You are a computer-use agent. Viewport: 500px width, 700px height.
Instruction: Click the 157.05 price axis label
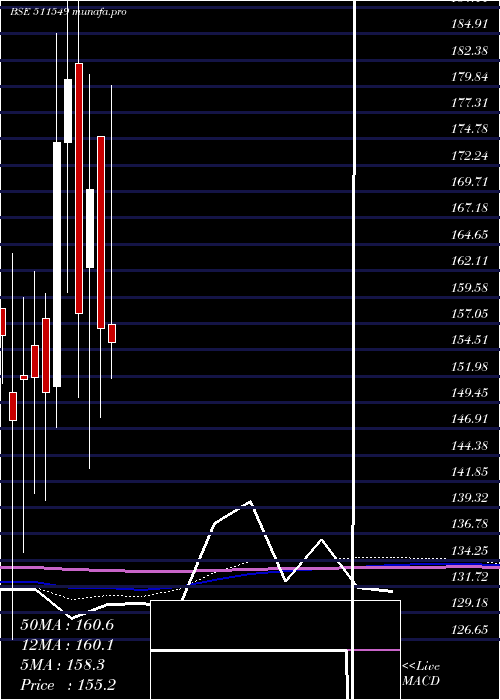(x=470, y=314)
